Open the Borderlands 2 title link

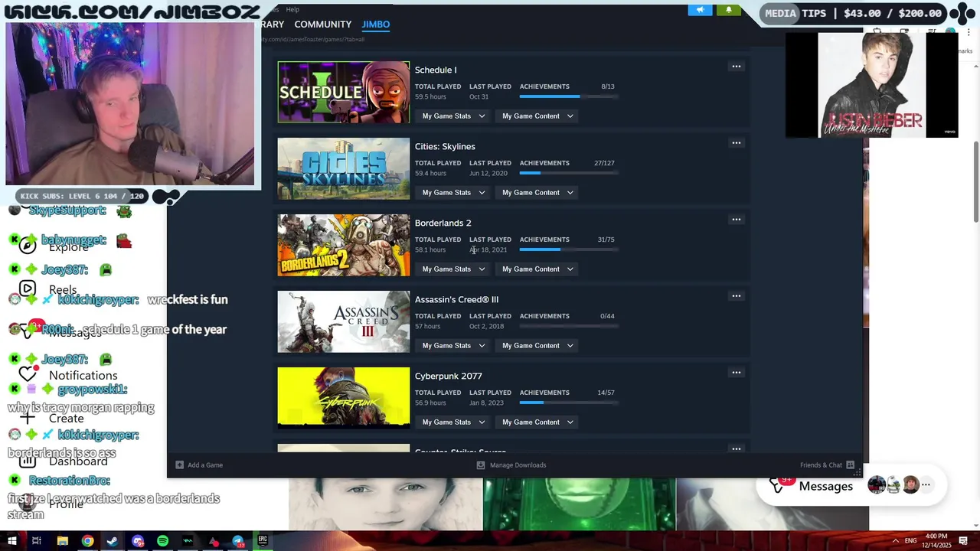point(443,223)
